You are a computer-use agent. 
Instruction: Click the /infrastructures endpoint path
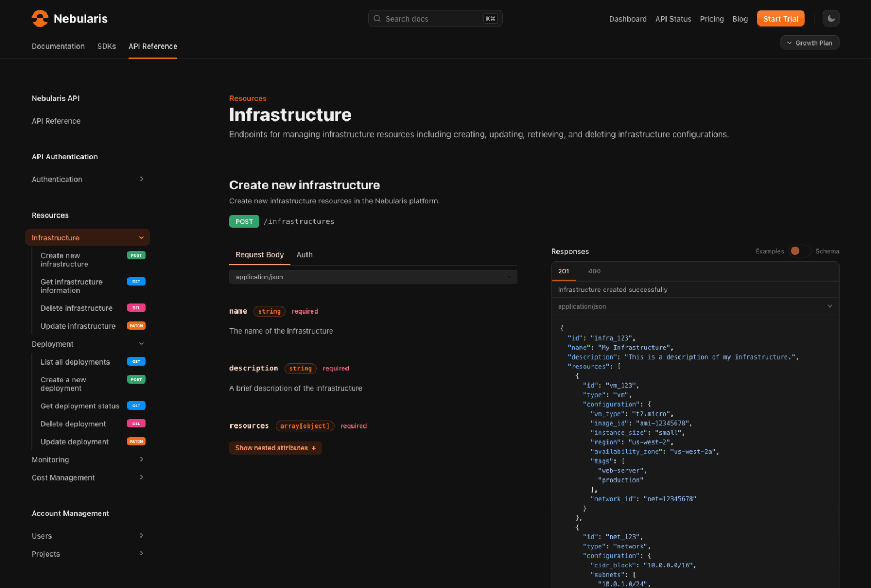point(299,221)
